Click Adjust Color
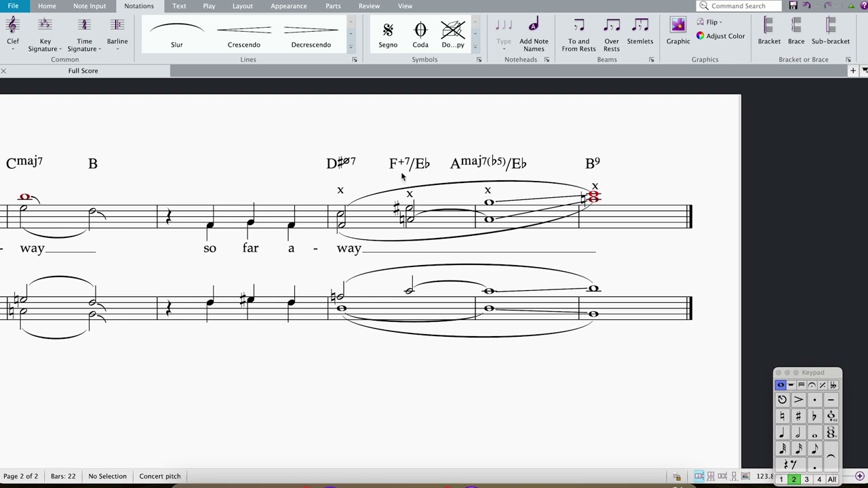This screenshot has width=868, height=488. [x=720, y=36]
